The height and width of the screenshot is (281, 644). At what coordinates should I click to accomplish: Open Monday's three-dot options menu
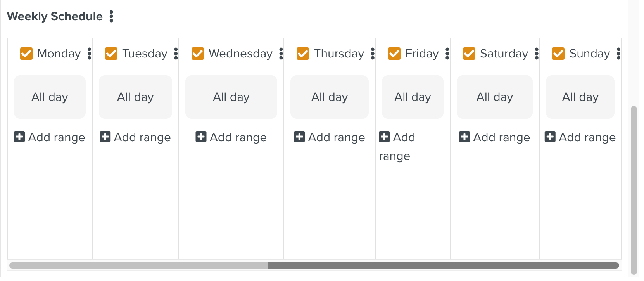(90, 54)
